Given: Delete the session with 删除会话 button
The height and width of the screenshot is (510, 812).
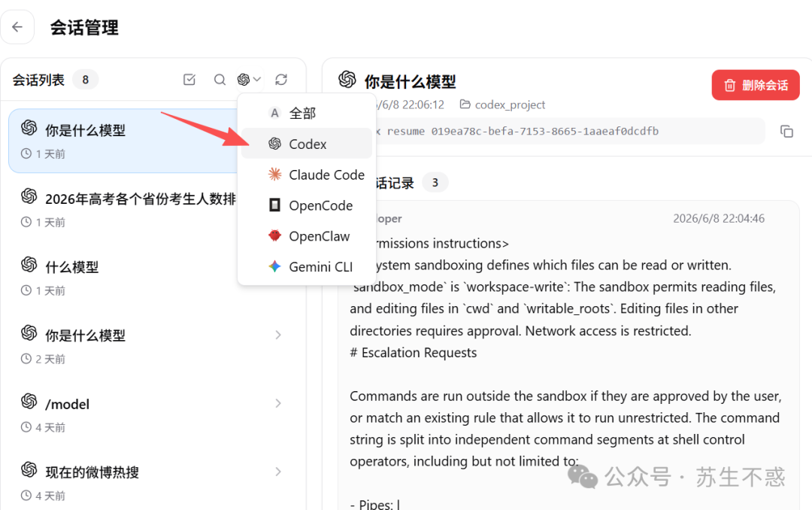Looking at the screenshot, I should (x=756, y=85).
